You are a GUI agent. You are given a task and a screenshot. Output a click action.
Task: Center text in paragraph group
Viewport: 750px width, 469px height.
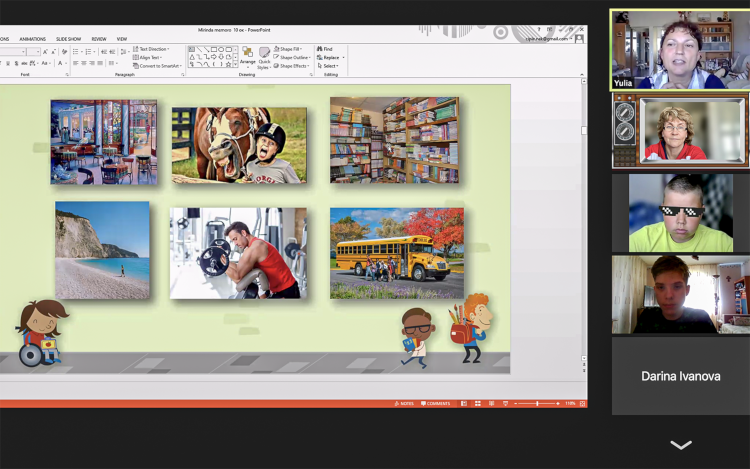pos(84,63)
